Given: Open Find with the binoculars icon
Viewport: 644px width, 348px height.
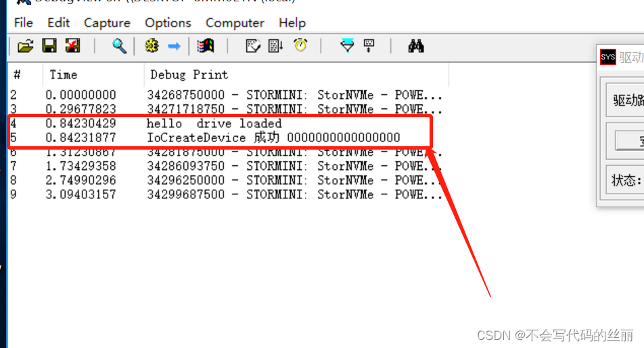Looking at the screenshot, I should click(415, 45).
